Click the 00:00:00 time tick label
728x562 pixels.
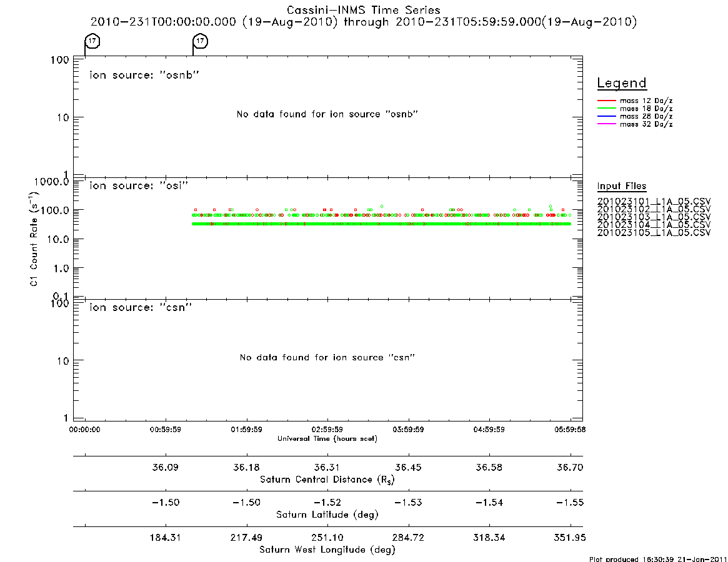(x=84, y=430)
